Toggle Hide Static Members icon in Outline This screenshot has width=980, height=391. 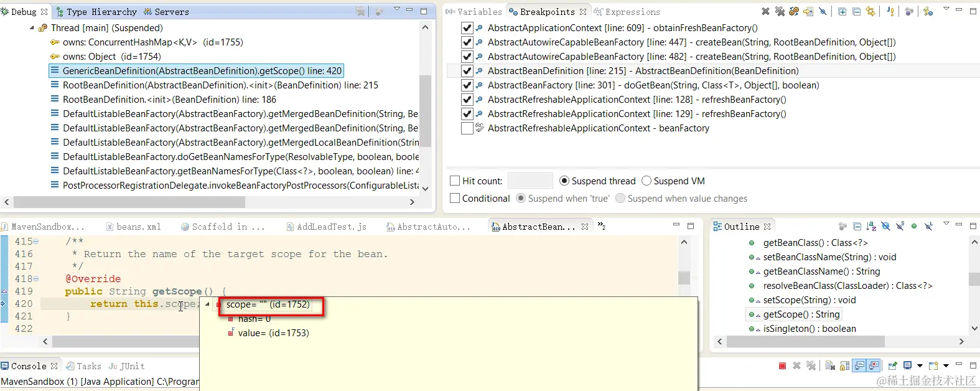click(900, 227)
